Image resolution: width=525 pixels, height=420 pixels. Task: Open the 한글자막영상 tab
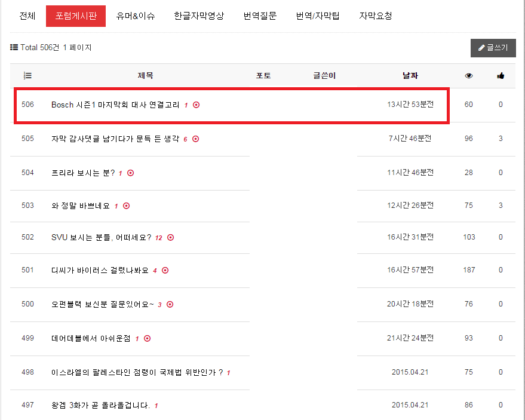click(199, 16)
